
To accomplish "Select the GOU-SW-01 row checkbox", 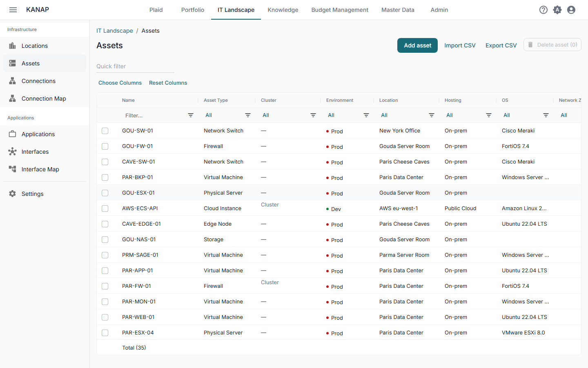I will (105, 131).
